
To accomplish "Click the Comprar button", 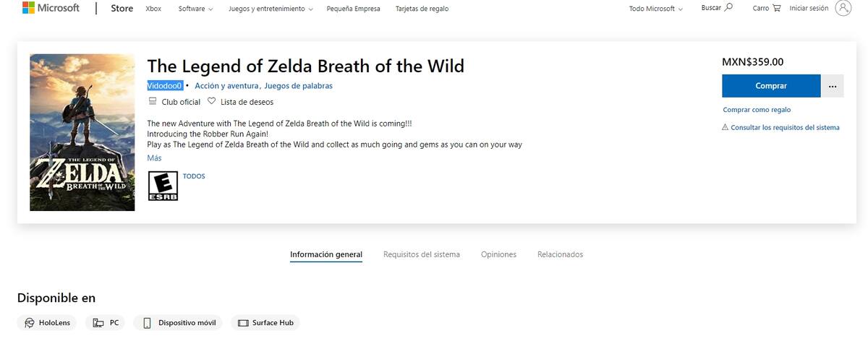I will coord(771,86).
